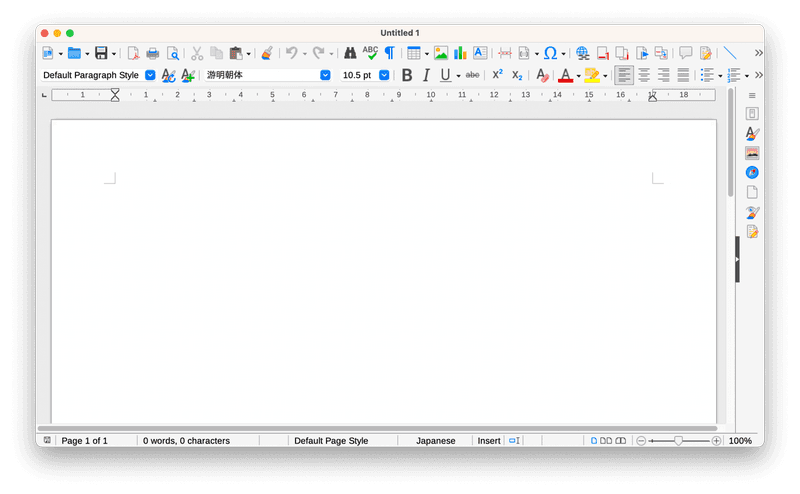Open Find and Replace binoculars

pyautogui.click(x=350, y=53)
